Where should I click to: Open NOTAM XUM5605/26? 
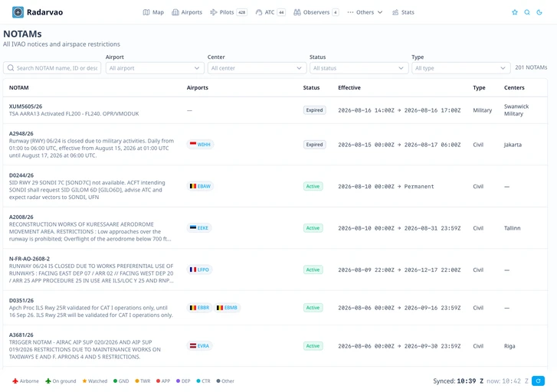(25, 106)
